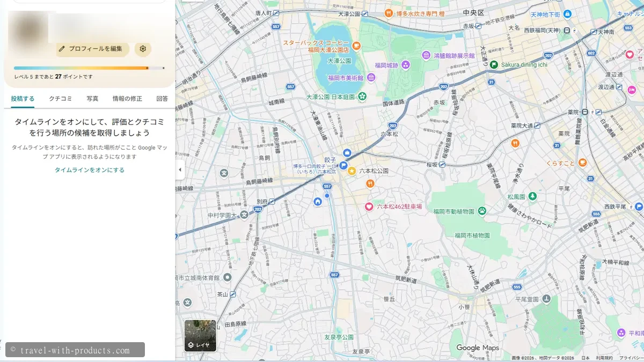Image resolution: width=644 pixels, height=362 pixels.
Task: Select the 平尾霊園 cemetery pin
Action: 546,299
